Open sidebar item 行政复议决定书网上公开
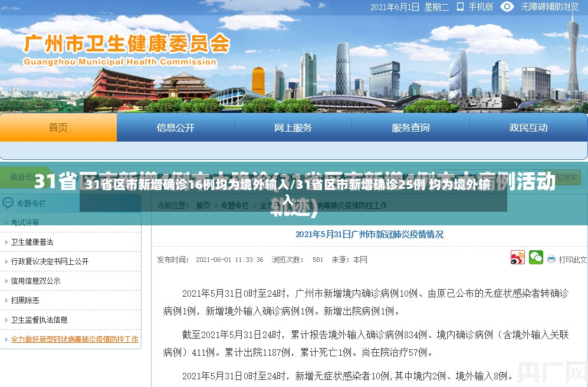The image size is (588, 387). click(50, 261)
